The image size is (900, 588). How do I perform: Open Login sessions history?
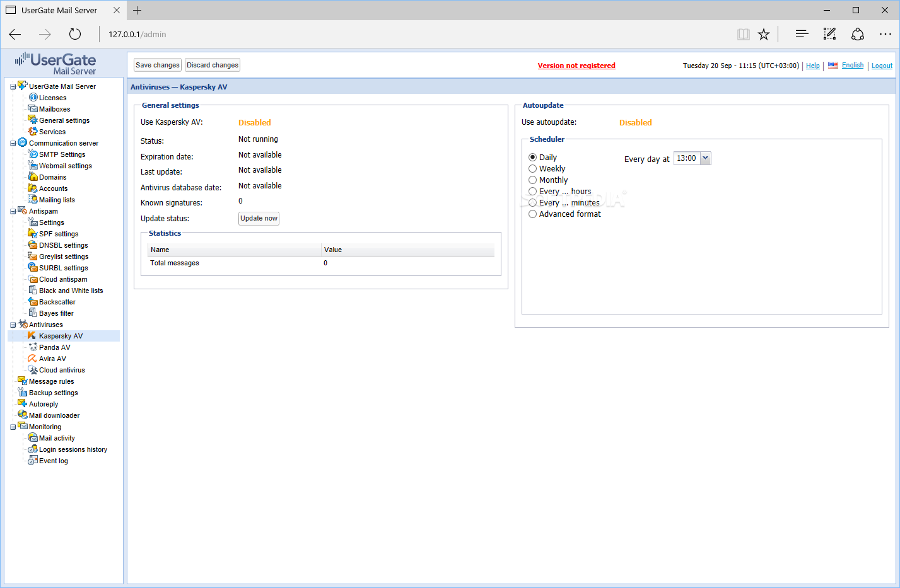pos(73,449)
